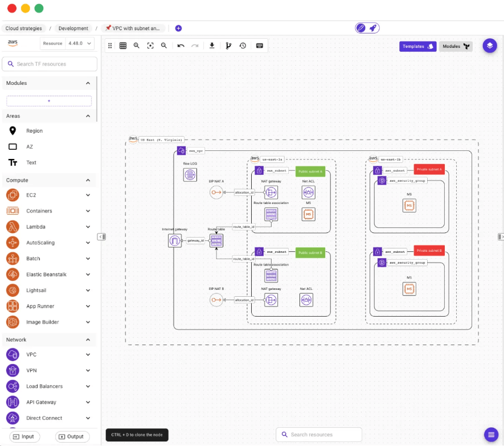Screen dimensions: 504x446
Task: Click the zoom out magnifier icon
Action: [x=164, y=46]
